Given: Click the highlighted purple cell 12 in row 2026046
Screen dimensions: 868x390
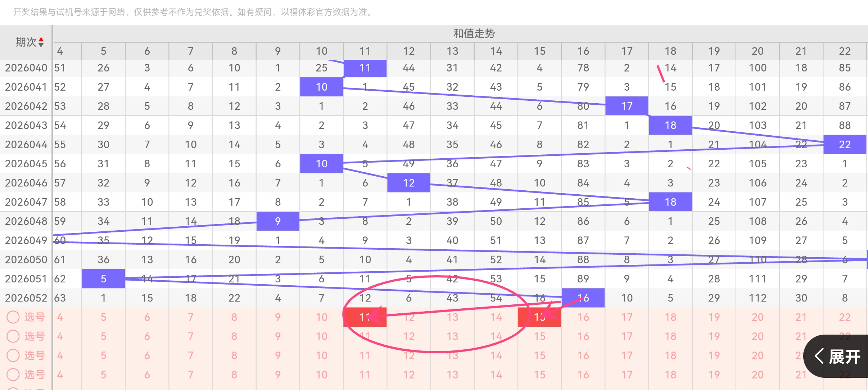Looking at the screenshot, I should [408, 182].
